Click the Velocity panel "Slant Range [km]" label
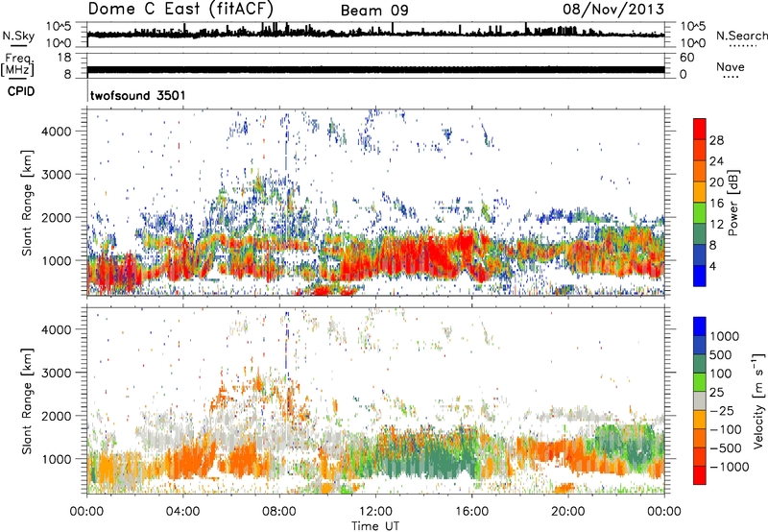Screen dimensions: 768x532 [x=27, y=401]
